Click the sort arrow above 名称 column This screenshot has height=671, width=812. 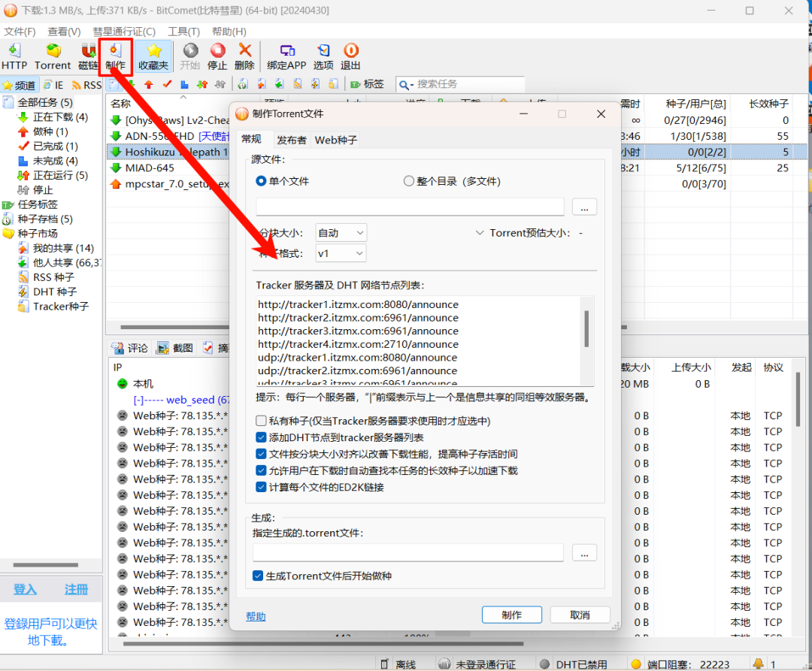click(x=183, y=97)
